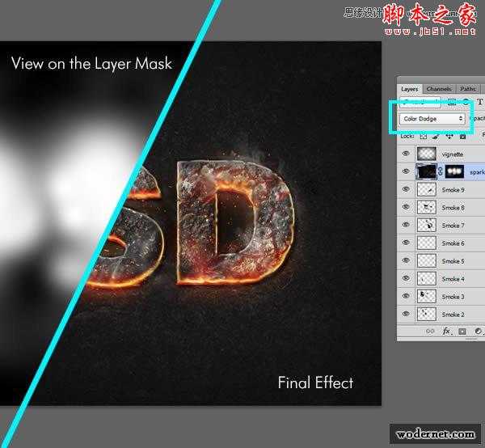Click the new adjustment layer icon
This screenshot has height=448, width=485.
(479, 332)
